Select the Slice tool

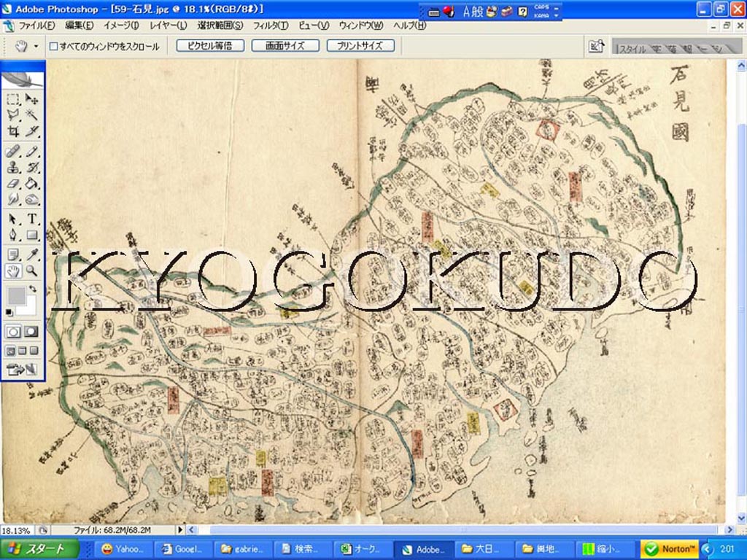tap(31, 131)
